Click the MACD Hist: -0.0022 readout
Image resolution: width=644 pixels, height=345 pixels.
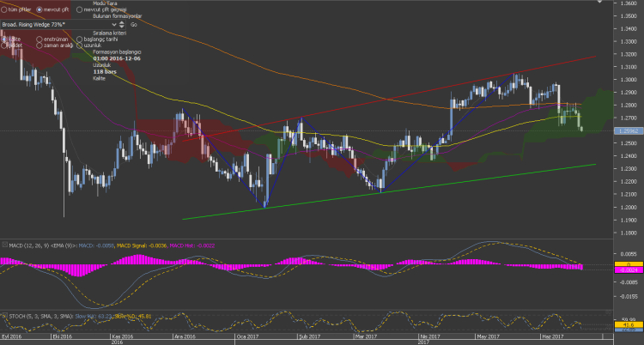[191, 245]
